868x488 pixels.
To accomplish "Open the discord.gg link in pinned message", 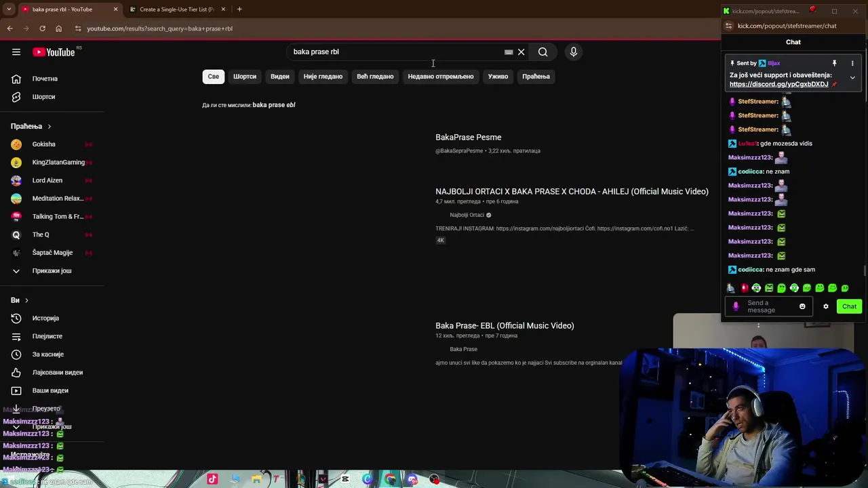I will click(779, 84).
